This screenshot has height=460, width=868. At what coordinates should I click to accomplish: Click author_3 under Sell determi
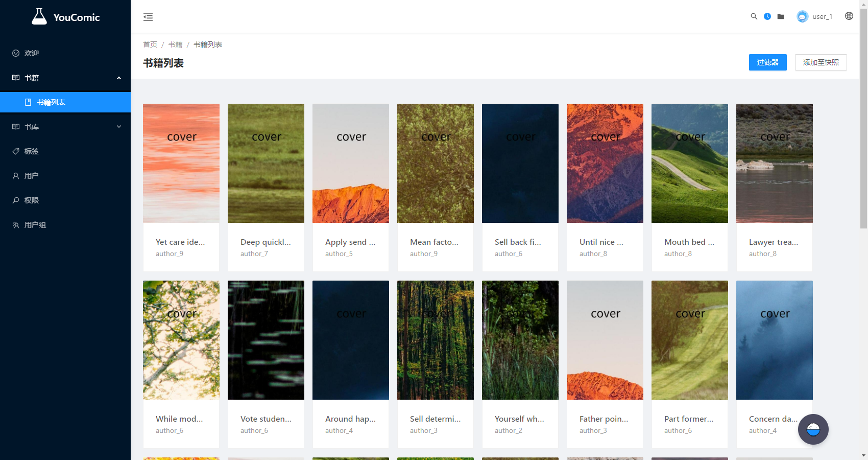(424, 430)
